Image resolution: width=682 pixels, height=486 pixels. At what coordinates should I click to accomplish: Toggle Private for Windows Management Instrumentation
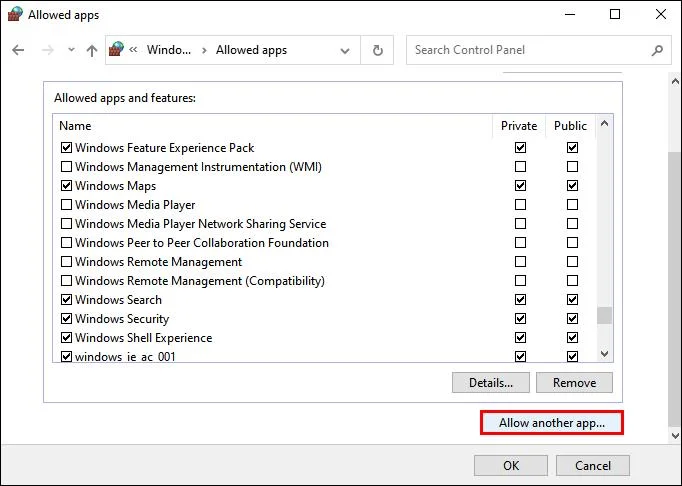click(x=520, y=167)
